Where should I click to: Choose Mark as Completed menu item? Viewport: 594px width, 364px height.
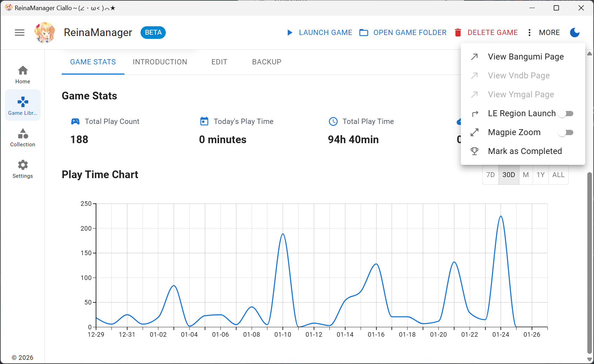[523, 151]
